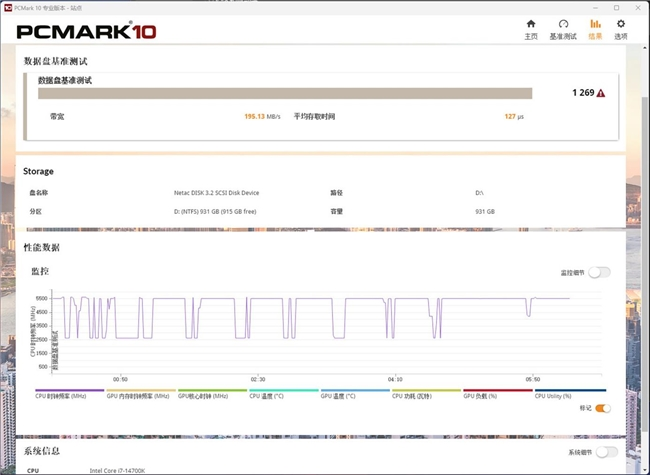Enable the 系统细节 system details toggle
Image resolution: width=650 pixels, height=475 pixels.
pyautogui.click(x=604, y=452)
